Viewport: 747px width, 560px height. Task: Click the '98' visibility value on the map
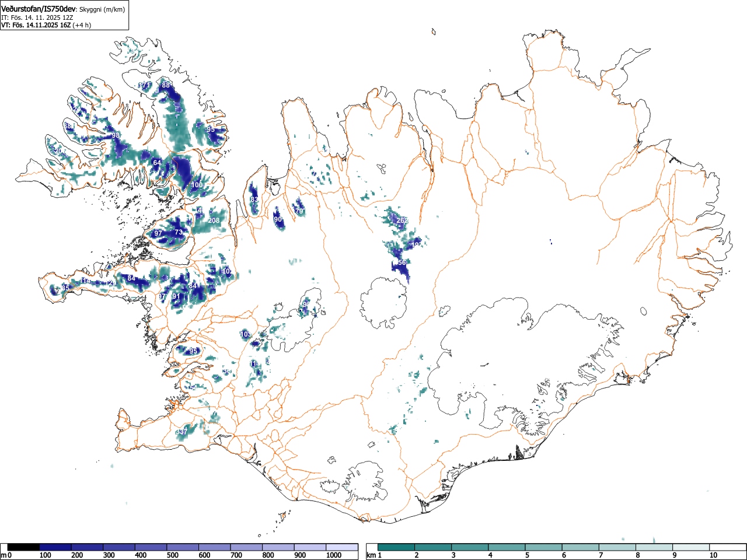point(116,135)
